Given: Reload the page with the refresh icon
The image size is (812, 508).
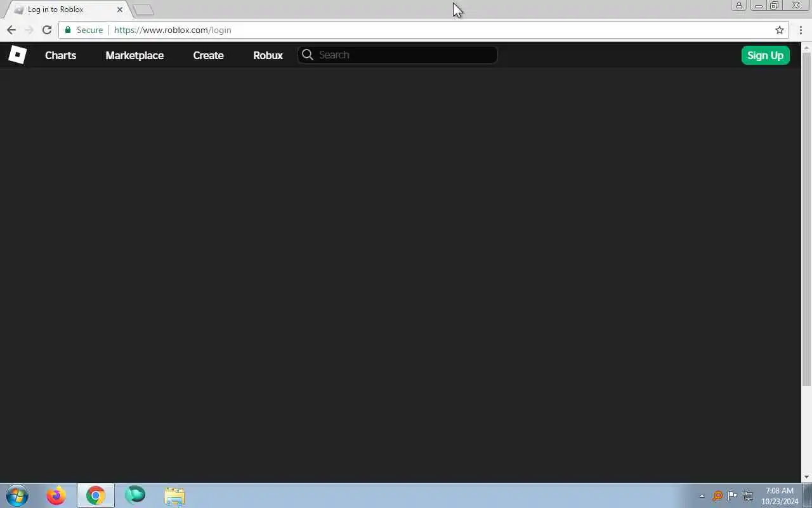Looking at the screenshot, I should pyautogui.click(x=47, y=30).
